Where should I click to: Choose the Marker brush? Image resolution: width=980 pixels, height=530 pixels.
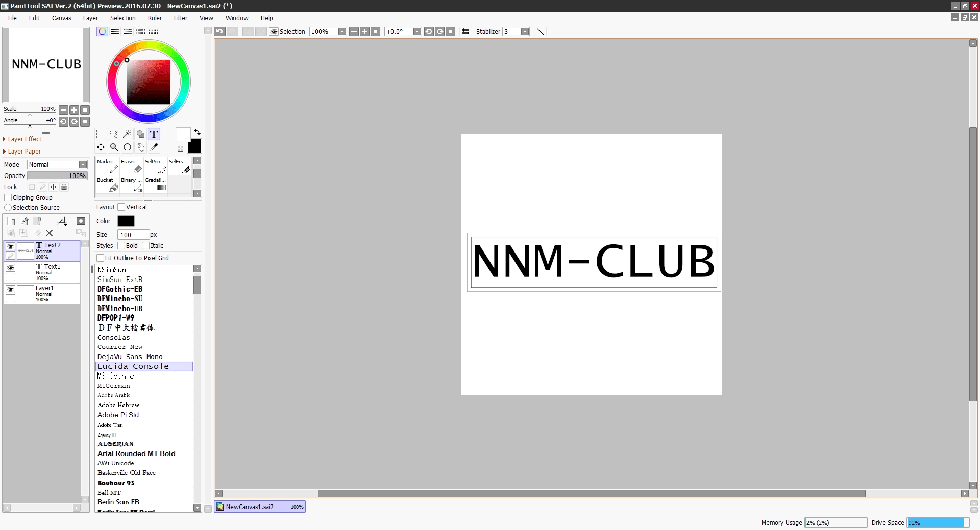[107, 166]
